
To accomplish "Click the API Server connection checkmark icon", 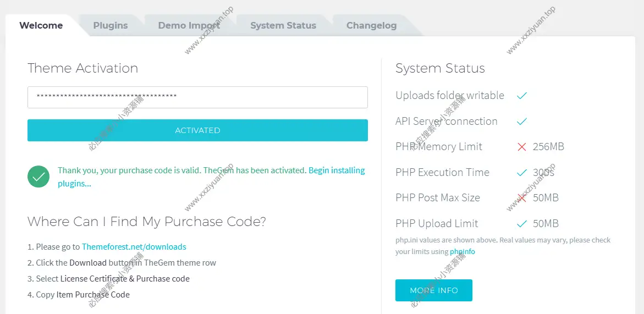I will (x=522, y=122).
